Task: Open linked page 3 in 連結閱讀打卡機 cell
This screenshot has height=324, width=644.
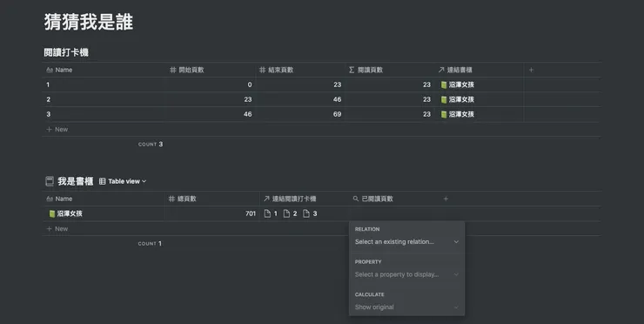Action: (310, 213)
